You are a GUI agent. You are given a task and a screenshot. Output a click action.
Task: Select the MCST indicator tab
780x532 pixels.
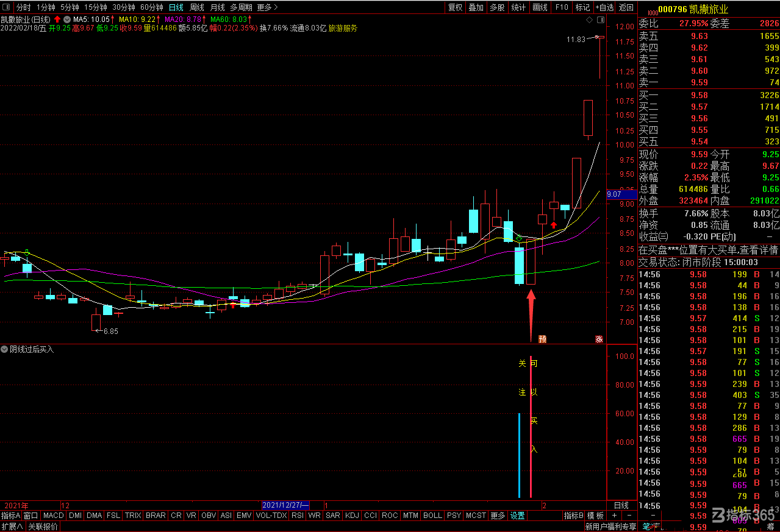pyautogui.click(x=476, y=516)
